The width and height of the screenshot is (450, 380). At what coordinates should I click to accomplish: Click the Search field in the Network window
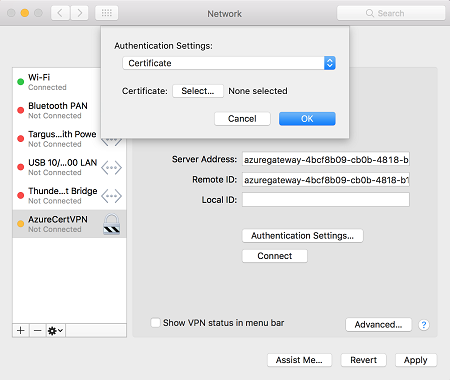tap(391, 13)
